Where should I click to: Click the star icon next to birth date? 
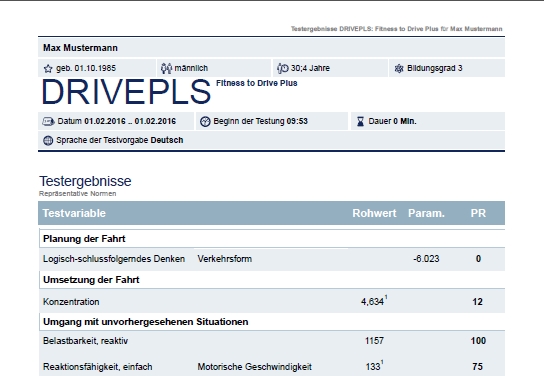[48, 68]
